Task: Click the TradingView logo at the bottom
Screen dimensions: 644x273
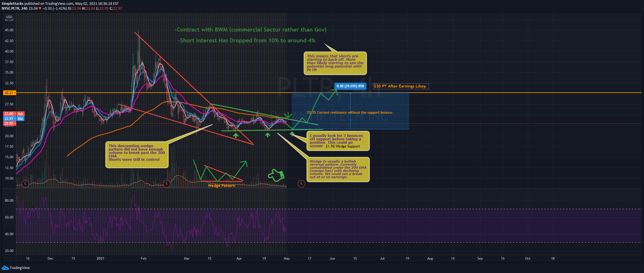Action: (x=16, y=268)
